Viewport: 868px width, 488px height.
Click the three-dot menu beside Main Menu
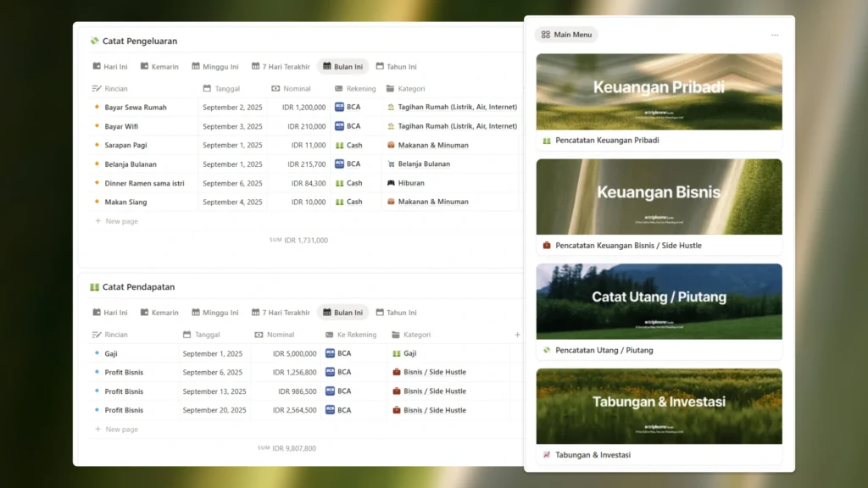click(x=774, y=35)
